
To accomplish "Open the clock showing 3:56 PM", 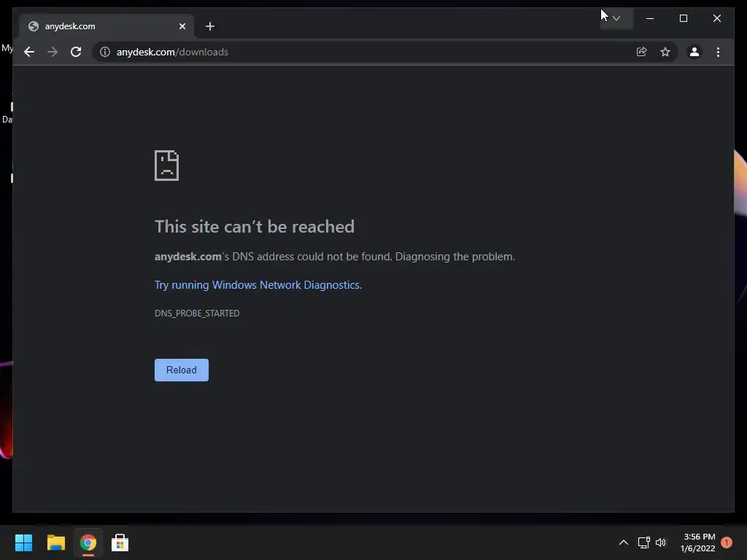I will click(698, 542).
